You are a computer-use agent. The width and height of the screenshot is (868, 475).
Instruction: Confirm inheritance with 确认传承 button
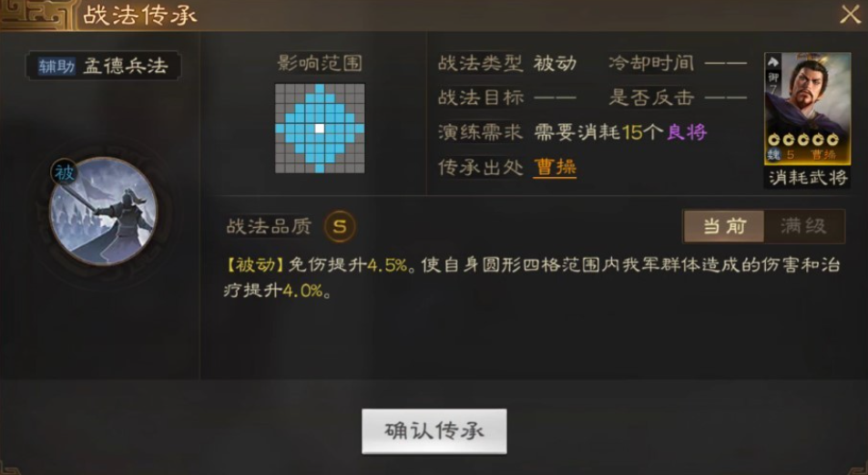click(434, 431)
